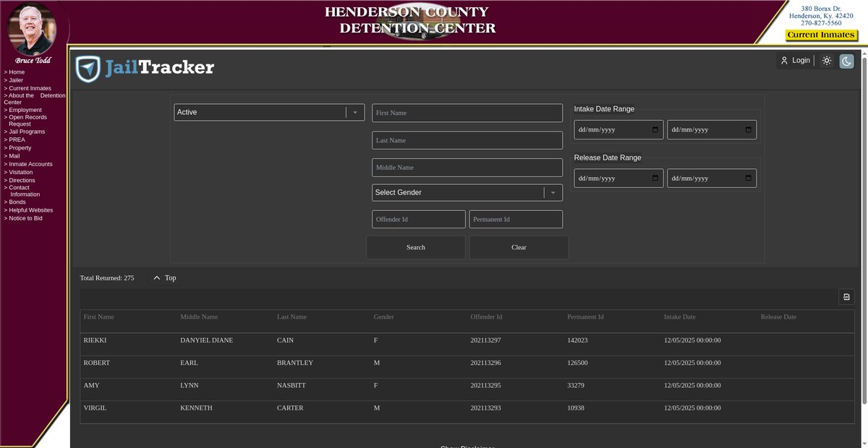This screenshot has height=448, width=868.
Task: Click the export results icon above table
Action: click(x=846, y=297)
